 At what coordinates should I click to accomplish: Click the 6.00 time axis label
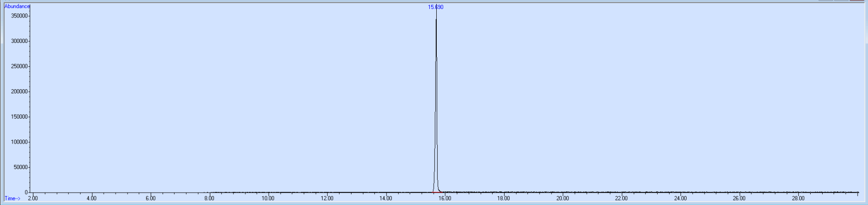click(150, 199)
